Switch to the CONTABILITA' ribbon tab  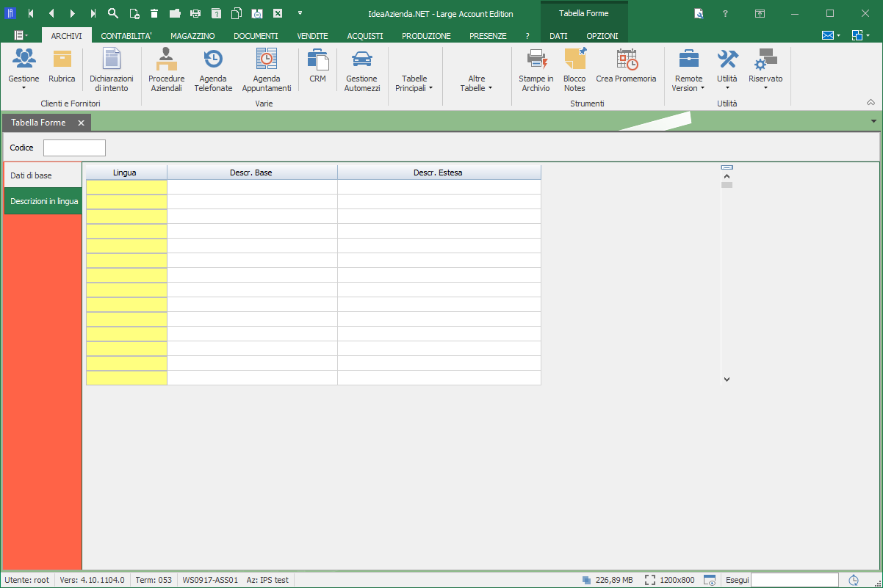(x=126, y=36)
